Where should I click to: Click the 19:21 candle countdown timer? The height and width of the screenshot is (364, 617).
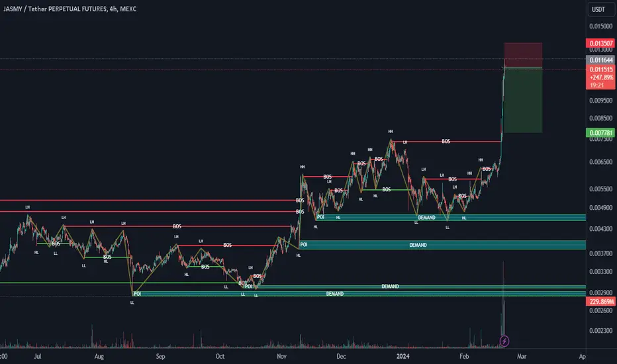(596, 85)
